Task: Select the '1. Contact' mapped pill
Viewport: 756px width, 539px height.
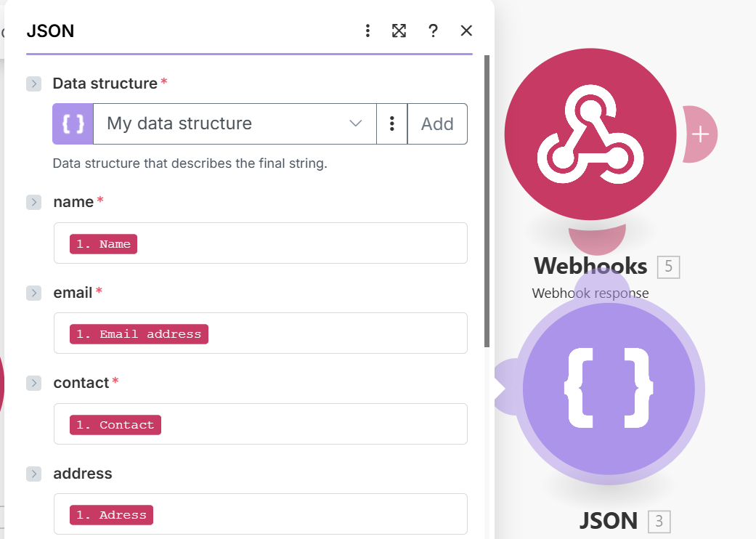Action: coord(115,425)
